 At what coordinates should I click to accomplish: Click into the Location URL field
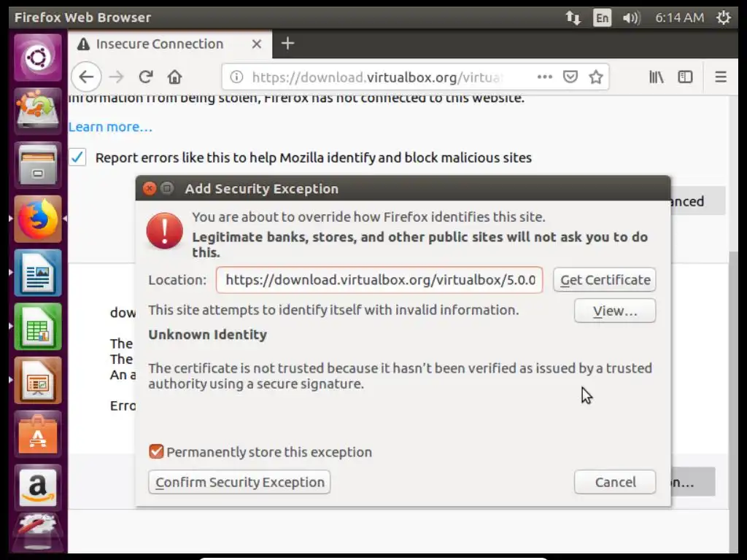(379, 279)
